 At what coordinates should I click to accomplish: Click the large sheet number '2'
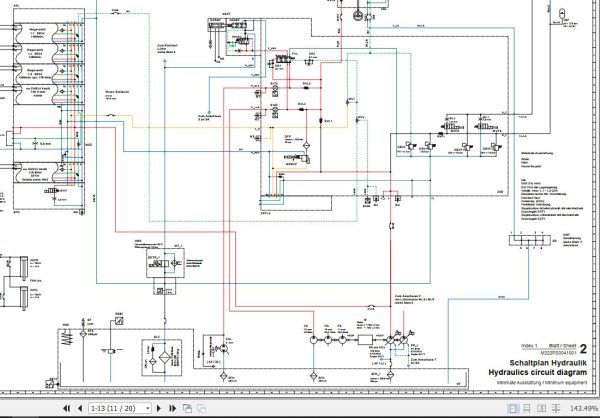[583, 349]
